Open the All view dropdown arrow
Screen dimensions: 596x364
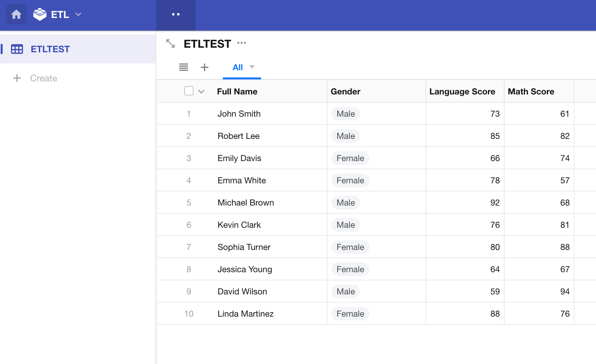[x=252, y=67]
